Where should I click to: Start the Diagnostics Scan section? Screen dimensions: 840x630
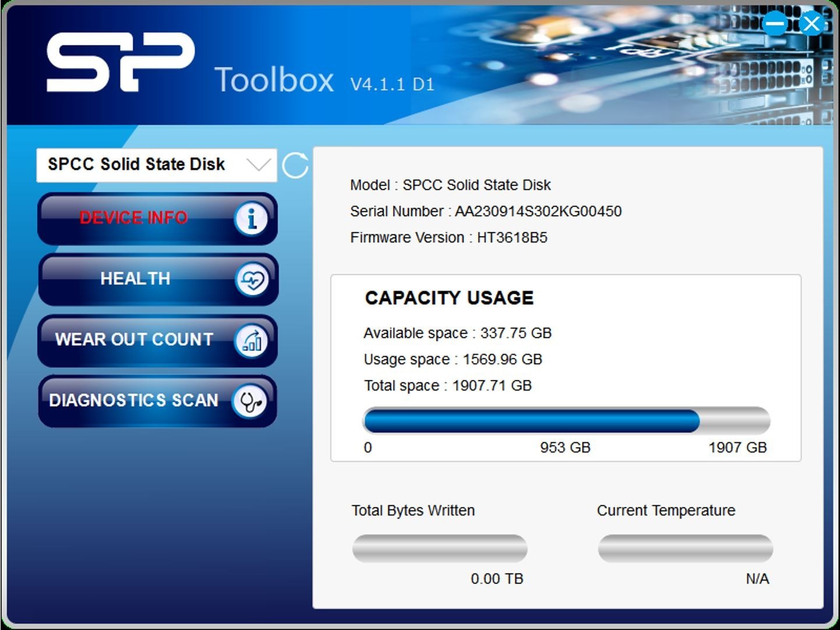pyautogui.click(x=157, y=401)
